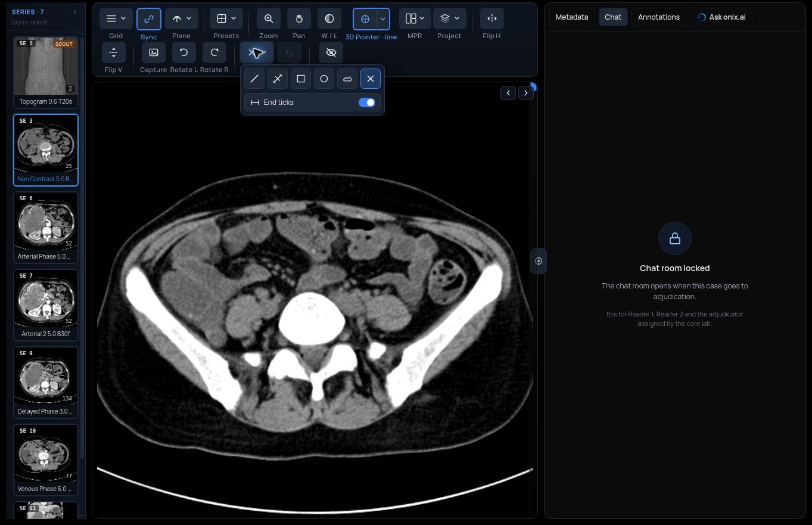Mount the Delayed Phase 3.0 series
Image resolution: width=812 pixels, height=525 pixels.
click(46, 383)
